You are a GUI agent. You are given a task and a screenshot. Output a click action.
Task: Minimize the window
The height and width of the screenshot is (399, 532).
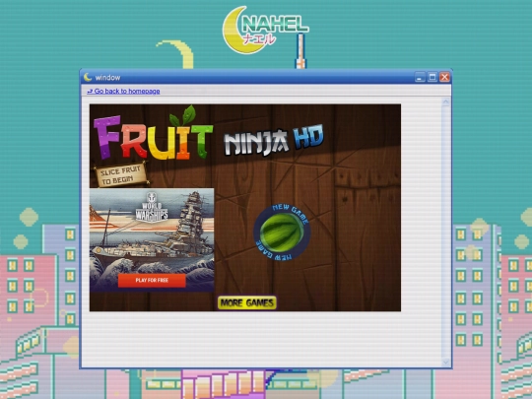click(x=420, y=78)
